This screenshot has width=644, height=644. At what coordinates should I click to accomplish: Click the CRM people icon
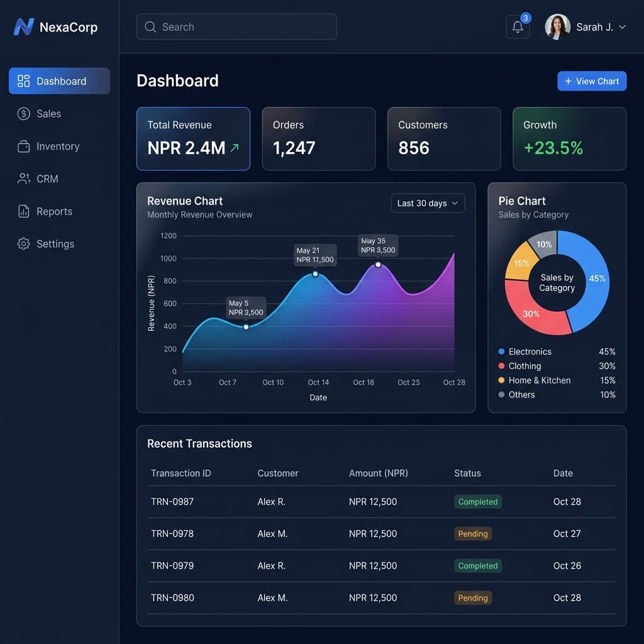[x=23, y=179]
